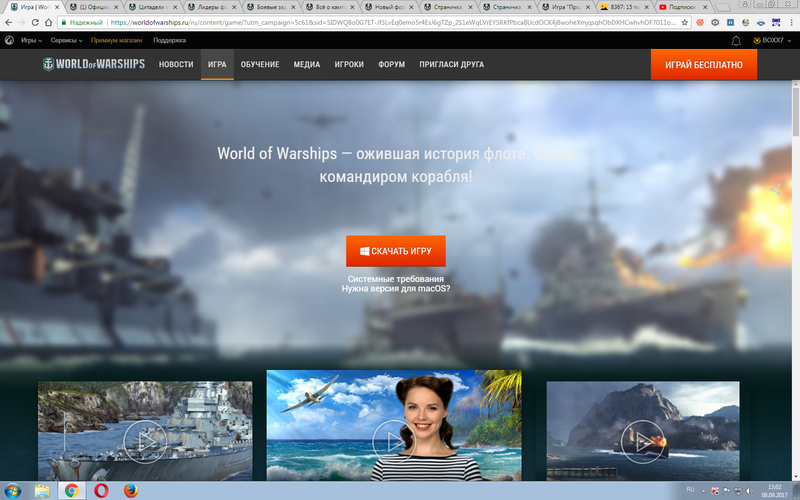Screen dimensions: 800x500
Task: Click the World of Warships logo
Action: click(x=94, y=64)
